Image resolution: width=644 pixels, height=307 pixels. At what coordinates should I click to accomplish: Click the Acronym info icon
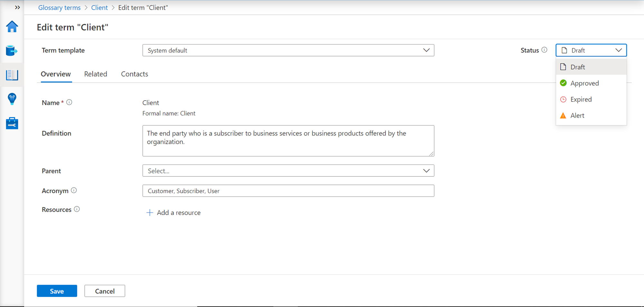[x=74, y=191]
